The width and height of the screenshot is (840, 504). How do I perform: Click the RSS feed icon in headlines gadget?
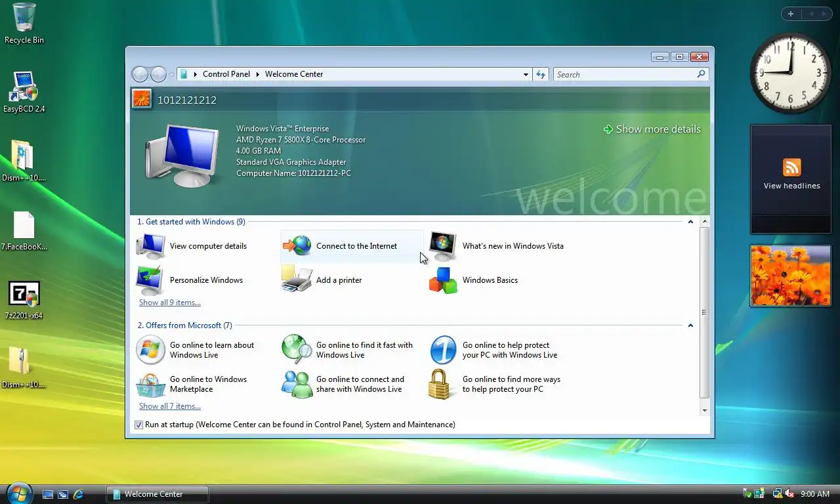point(791,167)
